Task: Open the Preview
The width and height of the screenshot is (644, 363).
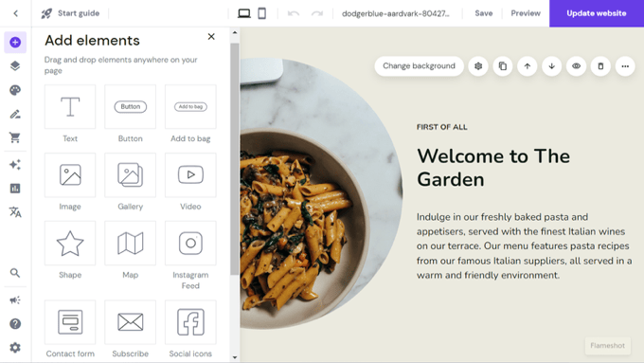Action: tap(526, 13)
